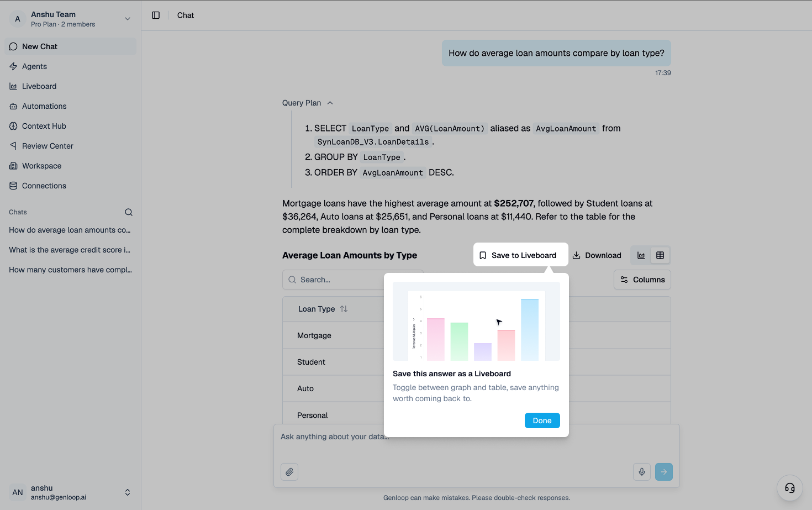
Task: Go to Agents page
Action: [x=70, y=66]
